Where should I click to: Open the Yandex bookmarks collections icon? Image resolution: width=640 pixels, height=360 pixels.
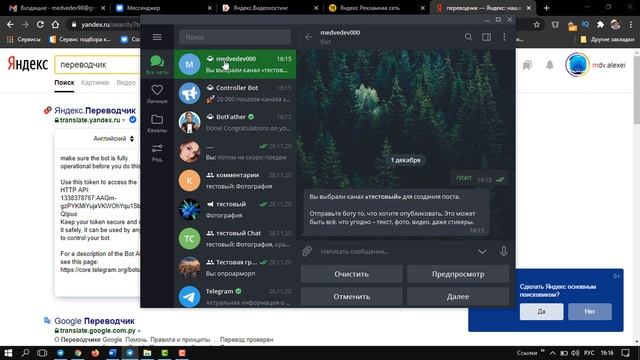527,65
